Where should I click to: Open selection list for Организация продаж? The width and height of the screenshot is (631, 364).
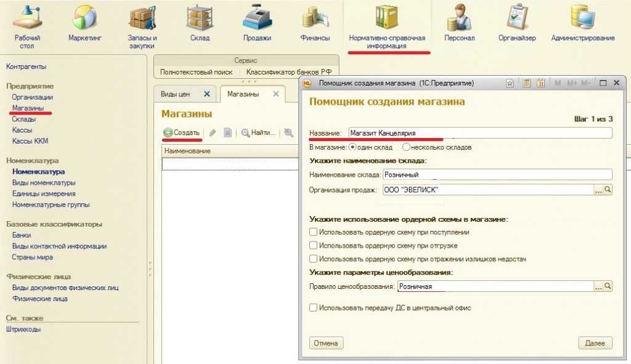coord(598,190)
